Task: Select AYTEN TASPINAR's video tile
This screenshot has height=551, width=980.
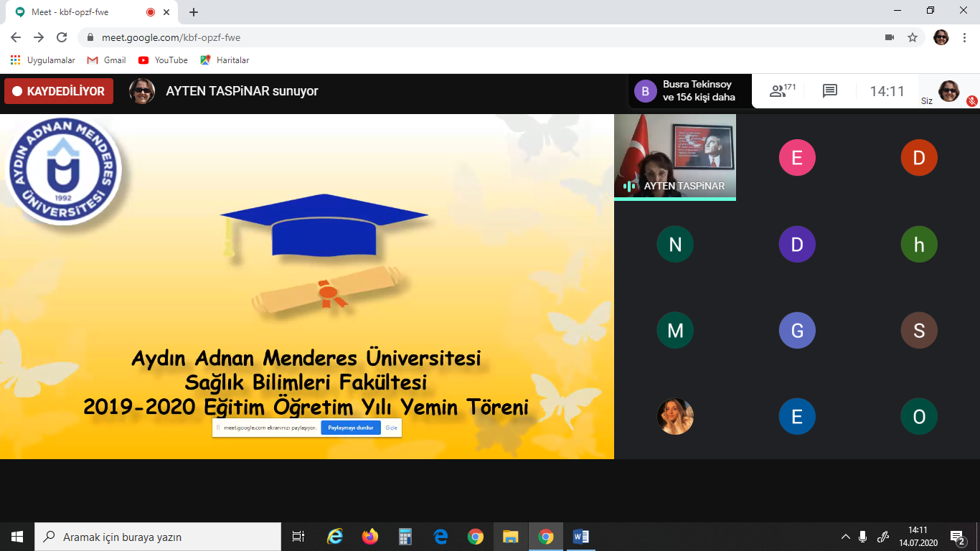Action: (674, 156)
